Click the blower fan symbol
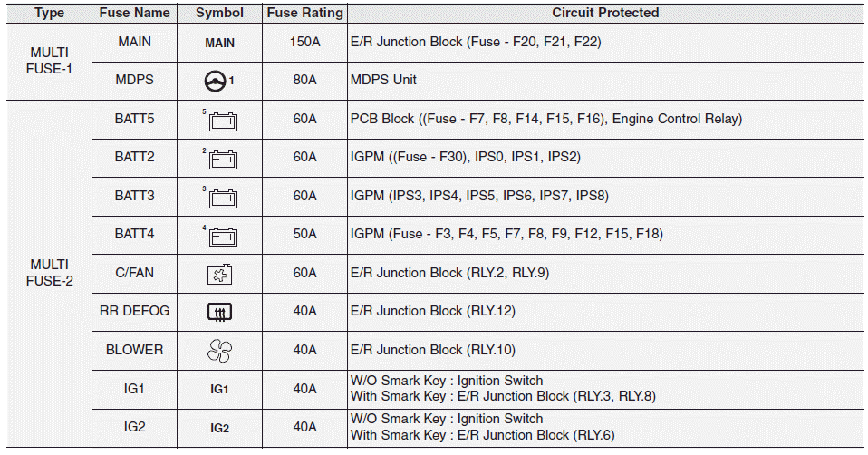 (220, 351)
